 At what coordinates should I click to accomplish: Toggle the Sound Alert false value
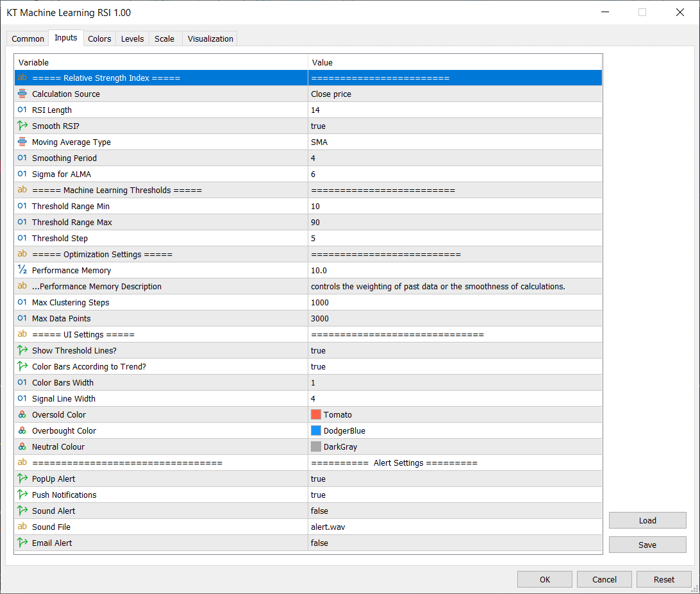coord(454,511)
